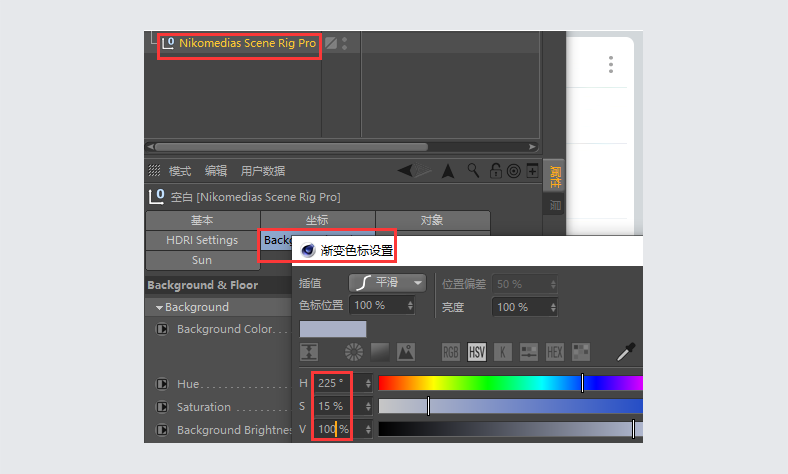Click the Cinema 4D logo in 渐变色标设置 title
788x474 pixels.
[308, 250]
